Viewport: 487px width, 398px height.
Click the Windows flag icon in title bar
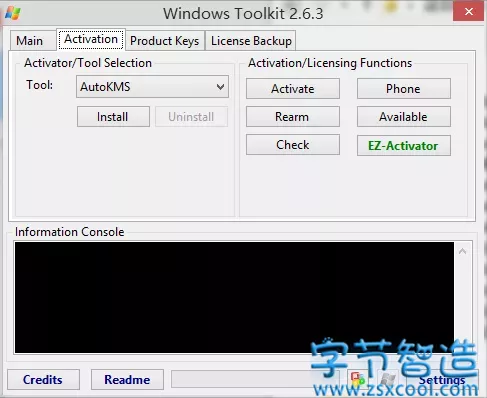[x=13, y=13]
